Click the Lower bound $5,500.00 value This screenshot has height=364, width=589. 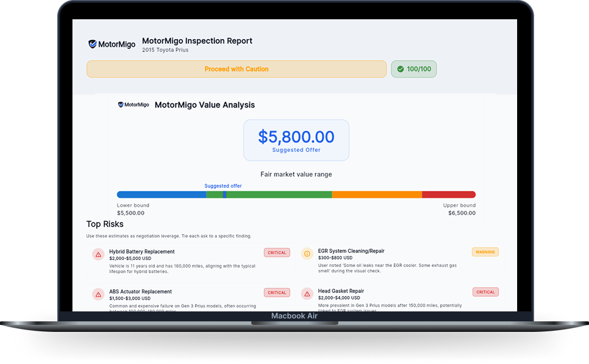[x=131, y=213]
